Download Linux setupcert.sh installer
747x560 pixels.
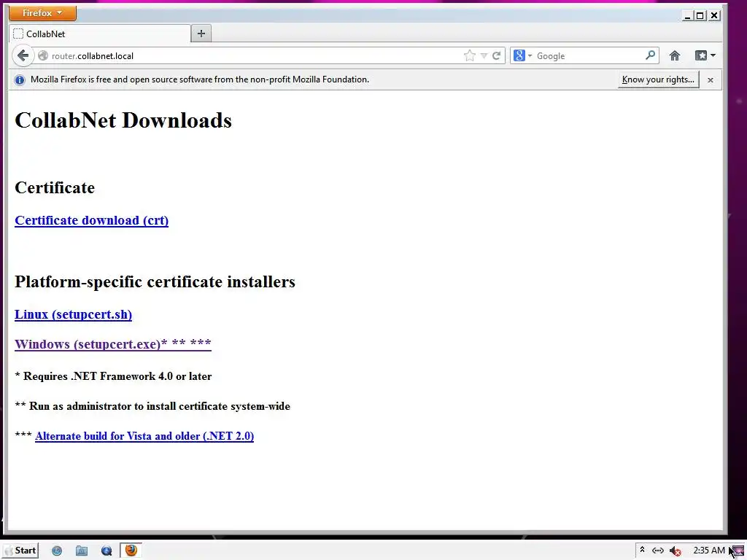click(74, 314)
